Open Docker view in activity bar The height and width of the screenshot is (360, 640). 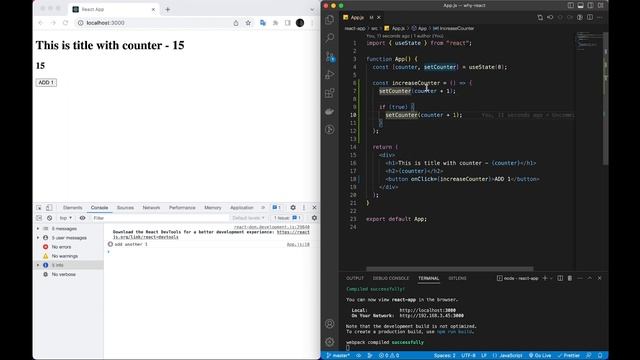click(x=329, y=111)
